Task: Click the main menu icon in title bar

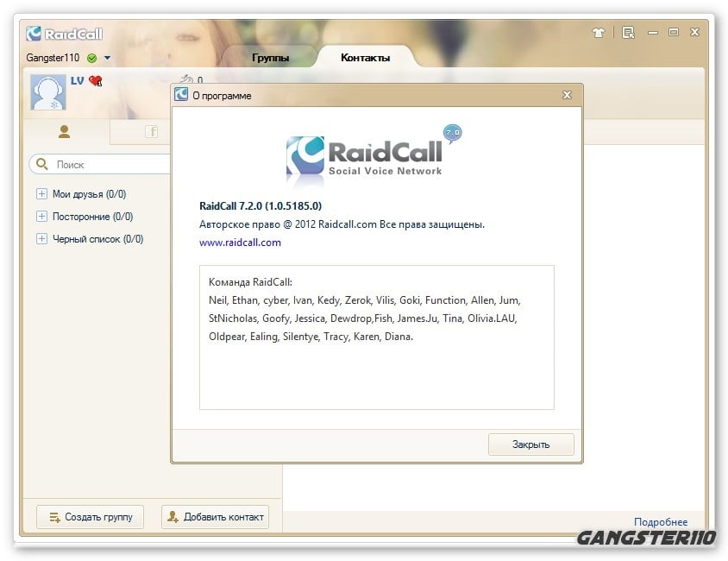Action: (628, 33)
